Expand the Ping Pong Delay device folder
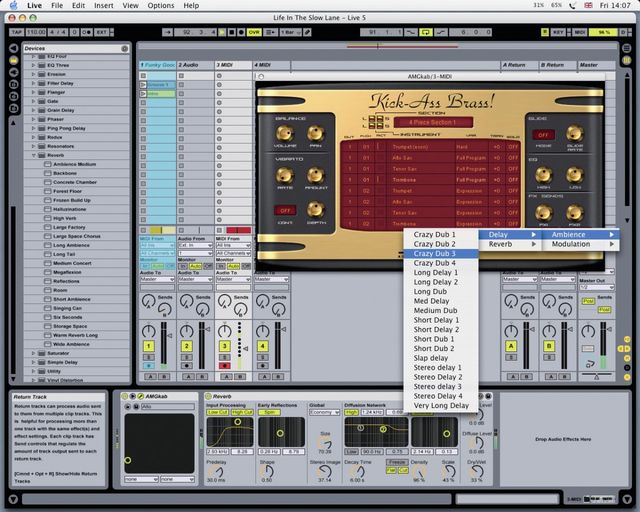 [x=33, y=128]
